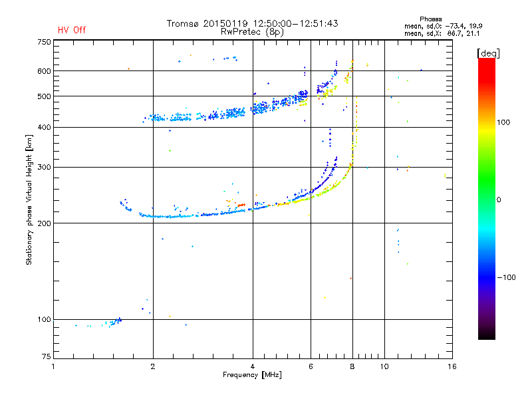Click the x-axis tick label '4'
Image resolution: width=532 pixels, height=399 pixels.
pos(253,366)
